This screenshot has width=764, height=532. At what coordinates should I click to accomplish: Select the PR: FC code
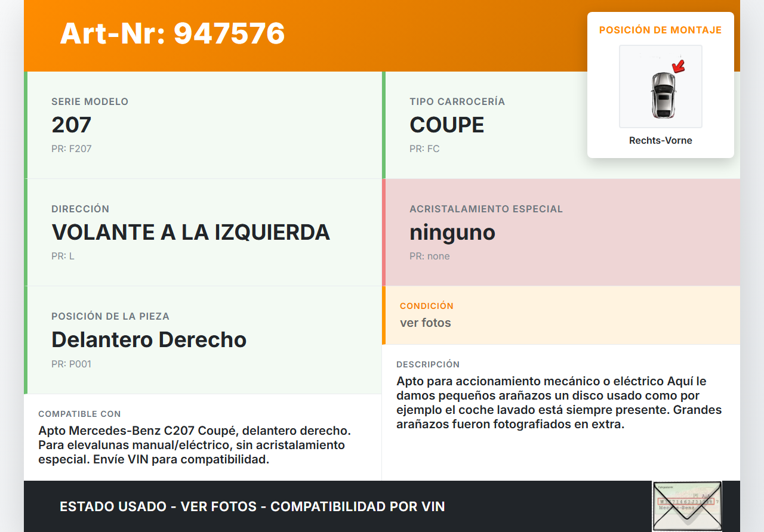(424, 149)
